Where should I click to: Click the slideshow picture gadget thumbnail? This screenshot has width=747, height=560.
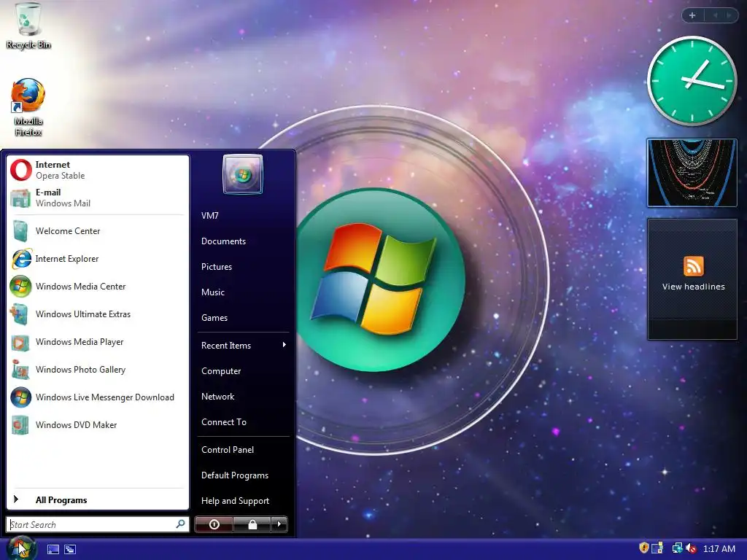[x=692, y=172]
